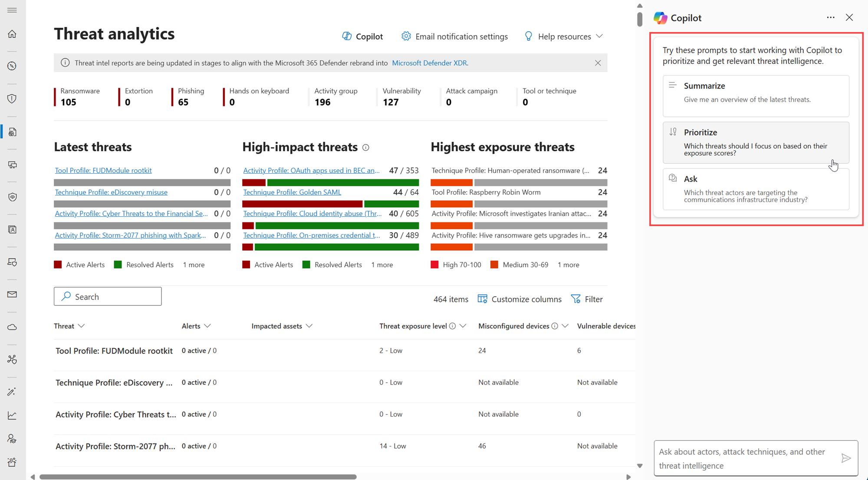Click the send arrow in Copilot prompt
868x480 pixels.
pos(845,458)
